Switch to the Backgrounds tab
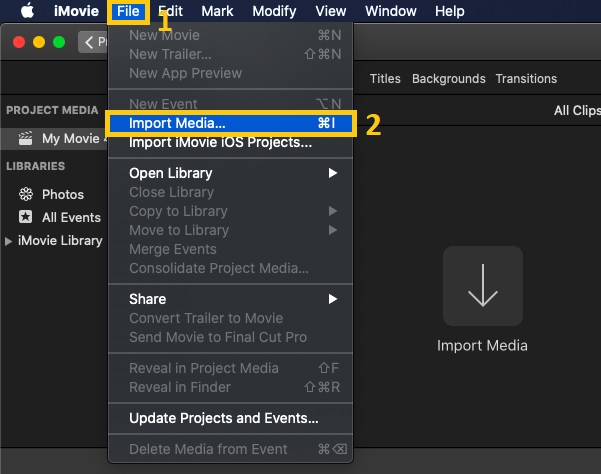 coord(449,79)
